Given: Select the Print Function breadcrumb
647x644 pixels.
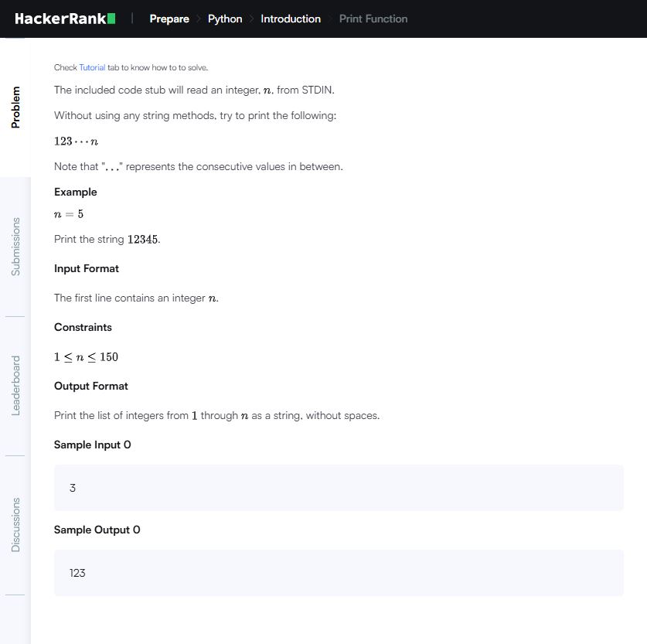Looking at the screenshot, I should (373, 19).
